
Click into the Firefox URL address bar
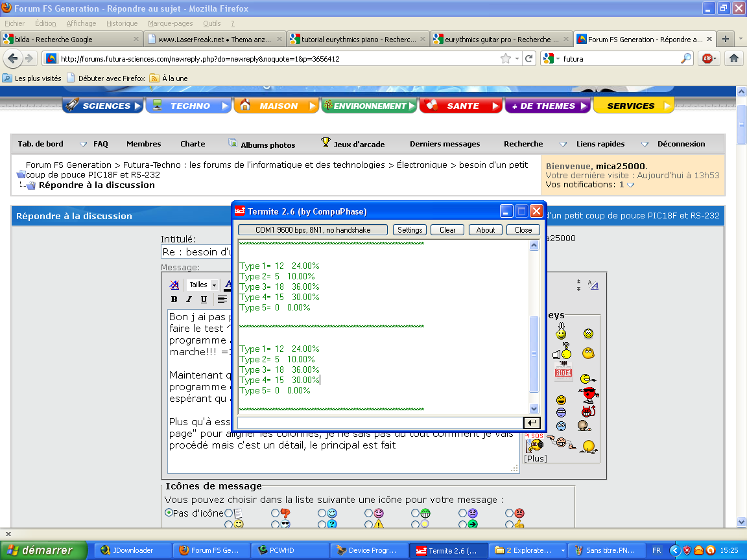279,58
